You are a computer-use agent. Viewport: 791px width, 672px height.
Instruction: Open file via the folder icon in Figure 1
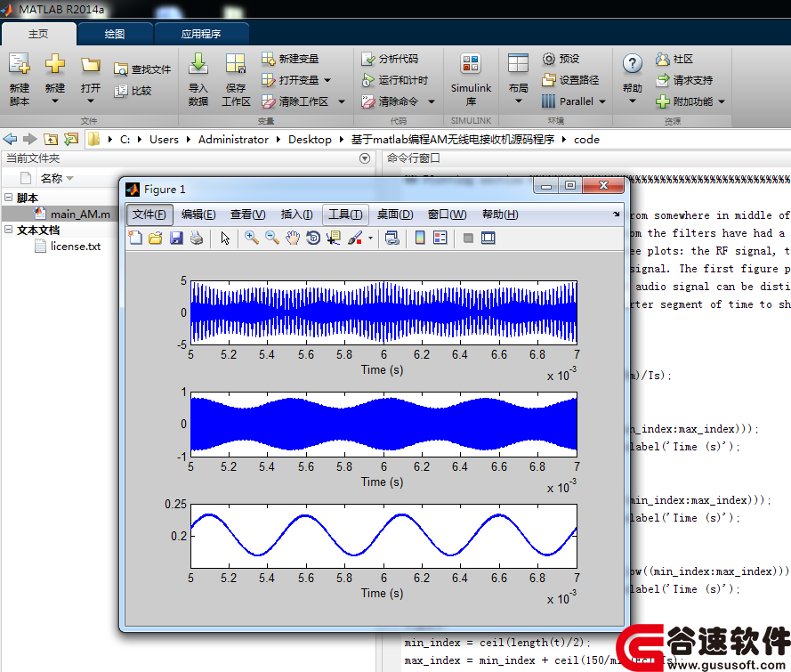pos(156,238)
